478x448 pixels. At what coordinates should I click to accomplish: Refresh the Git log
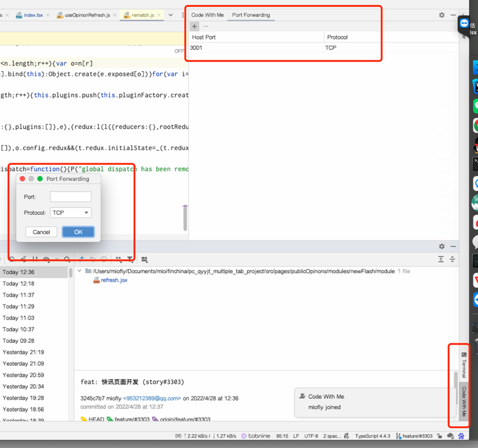click(12, 259)
